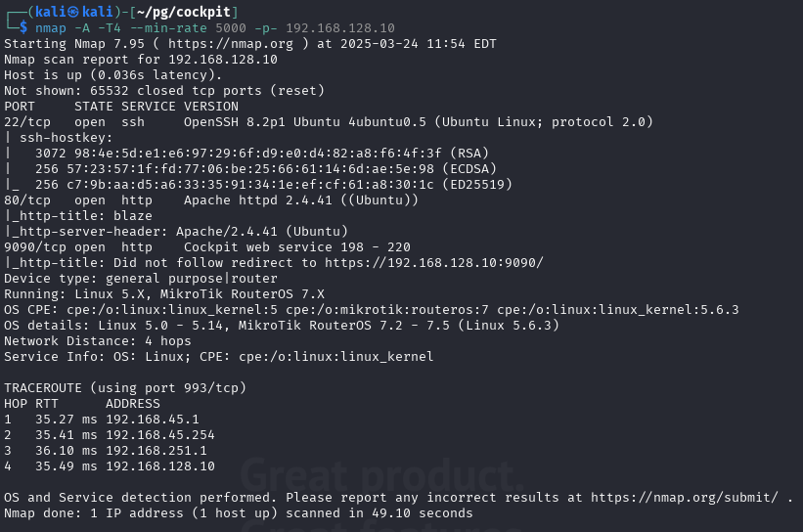This screenshot has width=803, height=532.
Task: Click the ED25519 hostkey fingerprint line
Action: pyautogui.click(x=274, y=185)
